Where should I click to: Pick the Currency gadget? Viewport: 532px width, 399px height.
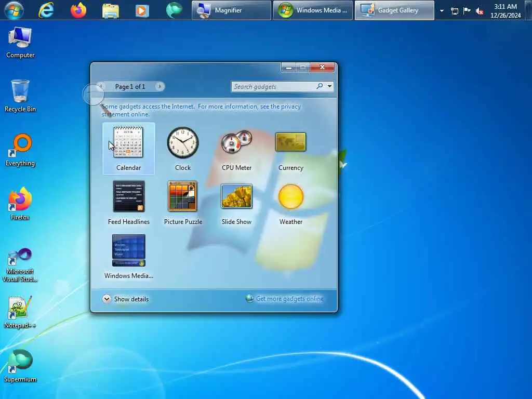point(291,149)
